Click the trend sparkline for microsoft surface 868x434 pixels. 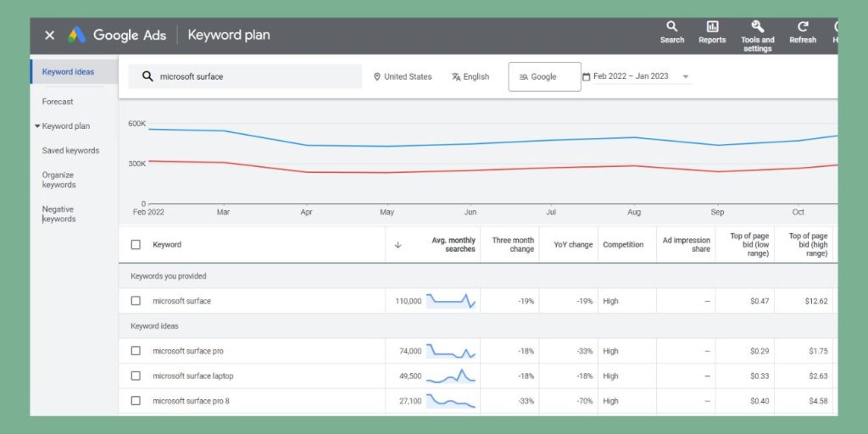[451, 301]
